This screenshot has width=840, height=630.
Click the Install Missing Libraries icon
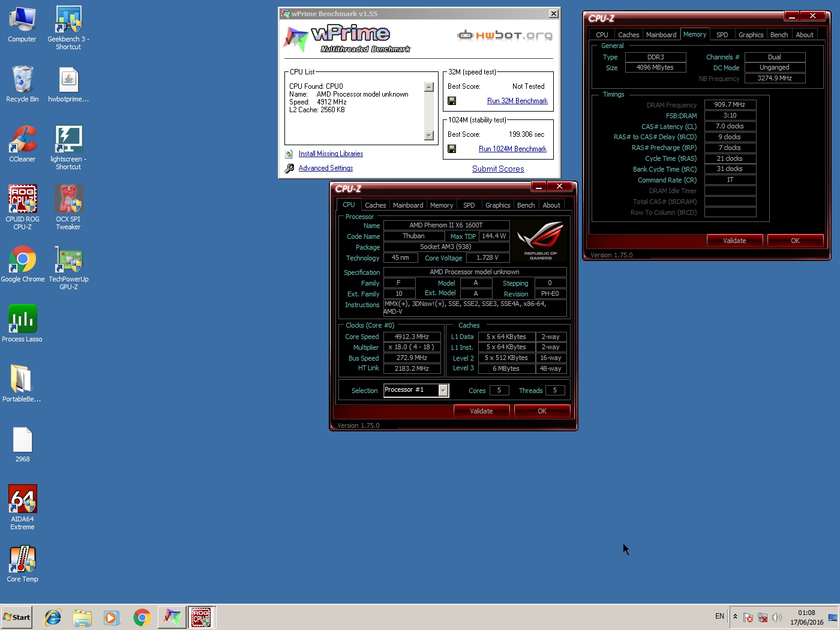(x=289, y=154)
